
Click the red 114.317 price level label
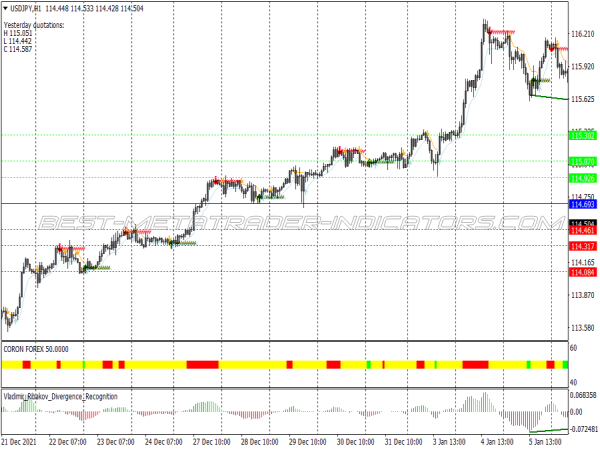point(582,246)
